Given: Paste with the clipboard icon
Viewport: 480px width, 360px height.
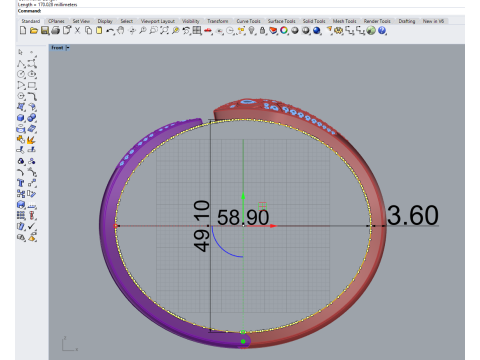Looking at the screenshot, I should coord(99,31).
